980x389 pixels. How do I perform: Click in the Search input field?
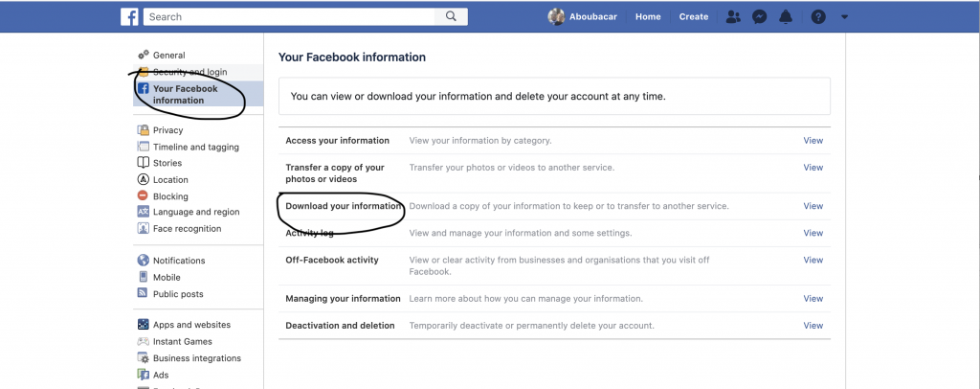[x=290, y=17]
